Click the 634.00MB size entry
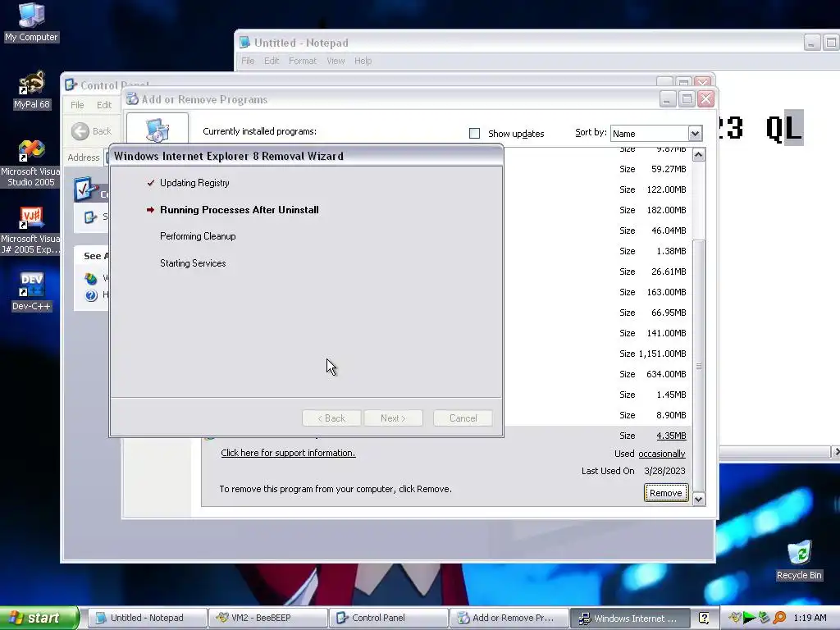Viewport: 840px width, 630px height. [x=666, y=374]
